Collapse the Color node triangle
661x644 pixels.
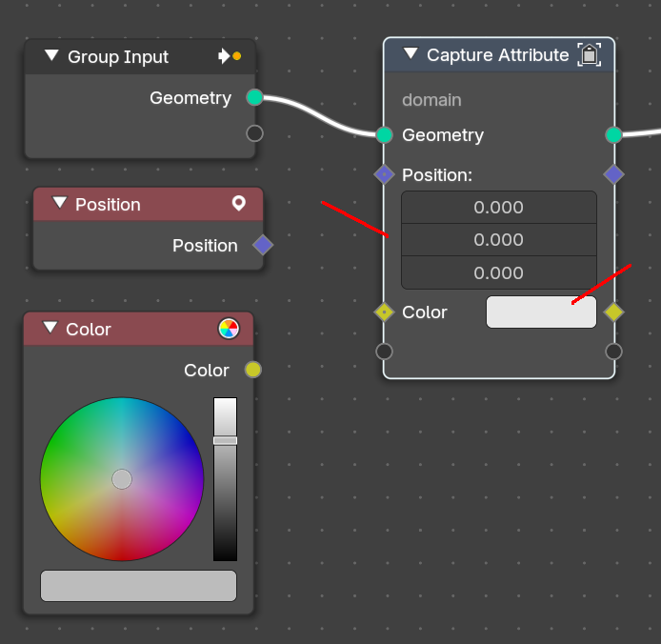tap(50, 328)
